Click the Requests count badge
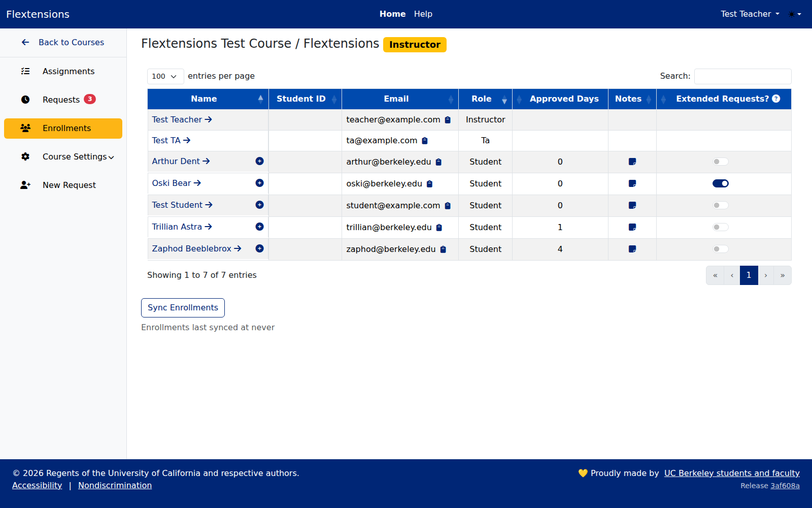812x508 pixels. (90, 99)
